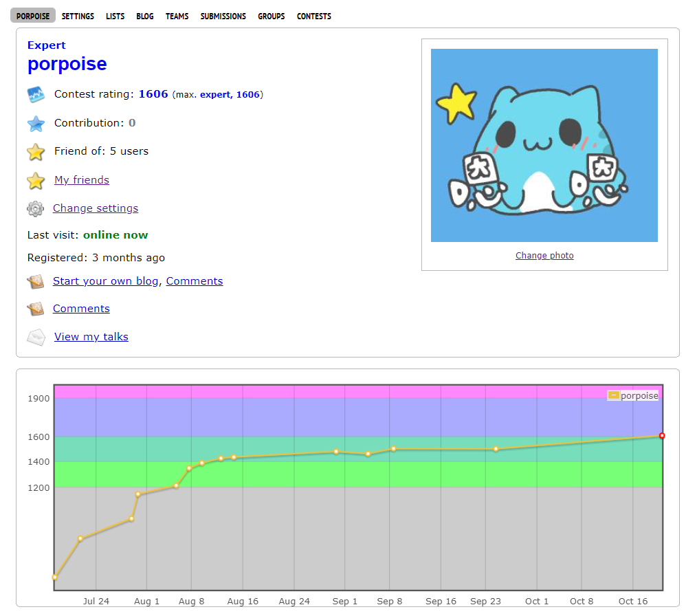Click the Contribution value 0
The width and height of the screenshot is (686, 616).
(132, 123)
